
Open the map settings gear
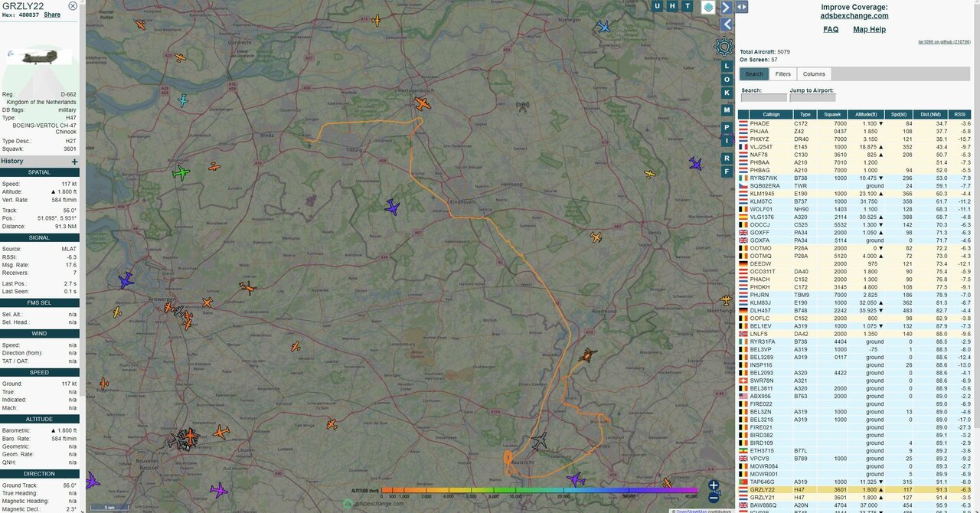(724, 47)
